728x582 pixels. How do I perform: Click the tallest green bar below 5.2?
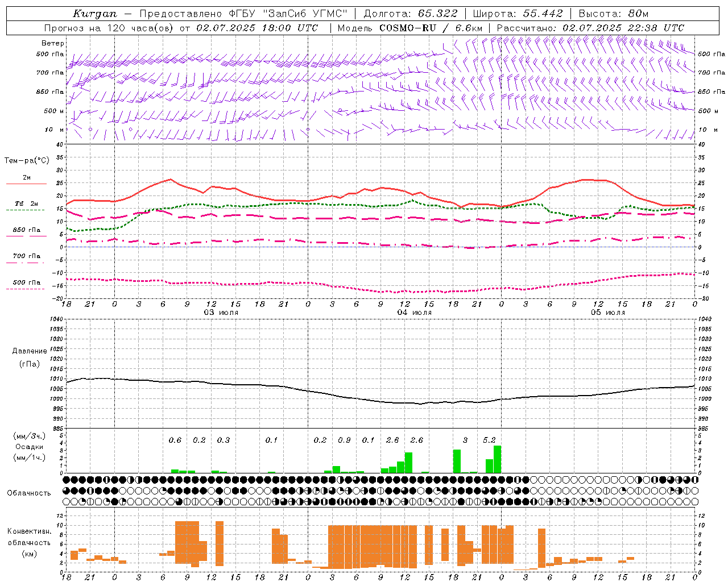[x=498, y=459]
